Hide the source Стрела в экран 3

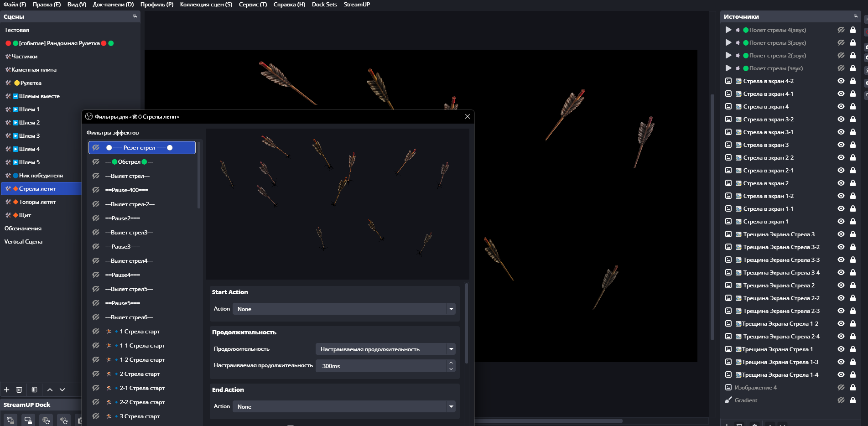click(x=841, y=145)
